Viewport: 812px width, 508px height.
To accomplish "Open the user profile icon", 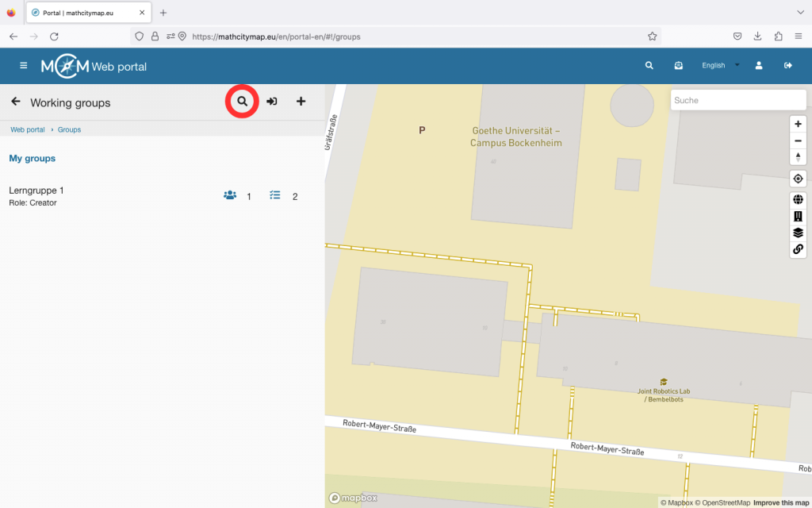I will click(759, 66).
